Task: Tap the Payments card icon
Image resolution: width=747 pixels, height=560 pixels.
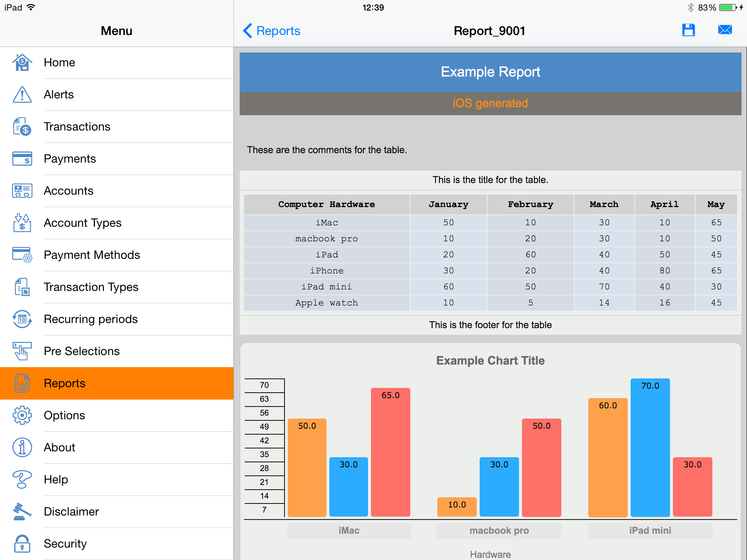Action: [22, 159]
